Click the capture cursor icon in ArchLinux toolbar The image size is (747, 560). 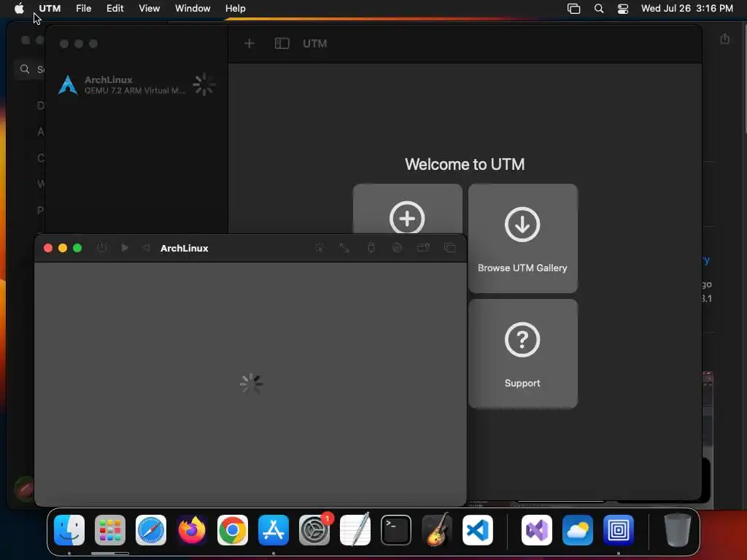[x=320, y=248]
